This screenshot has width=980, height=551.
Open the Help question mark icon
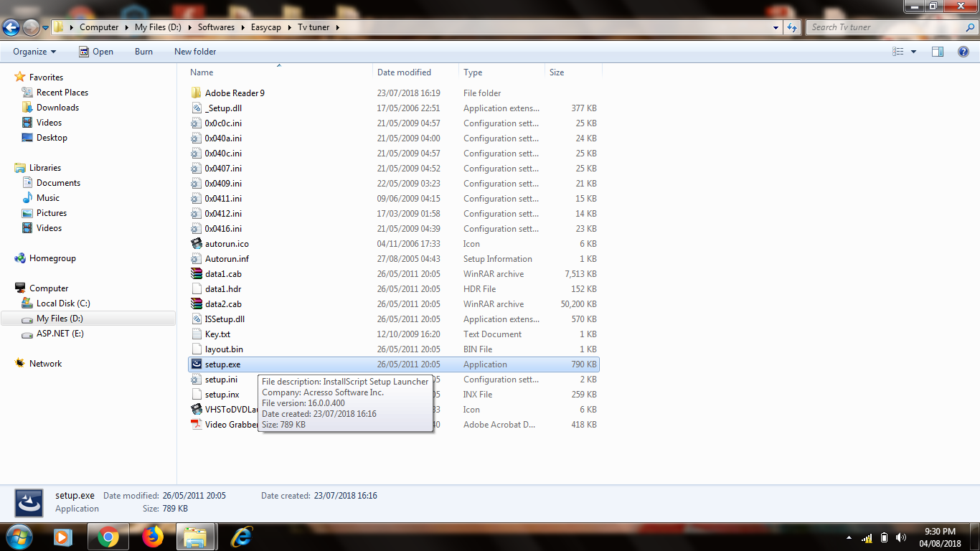click(963, 52)
